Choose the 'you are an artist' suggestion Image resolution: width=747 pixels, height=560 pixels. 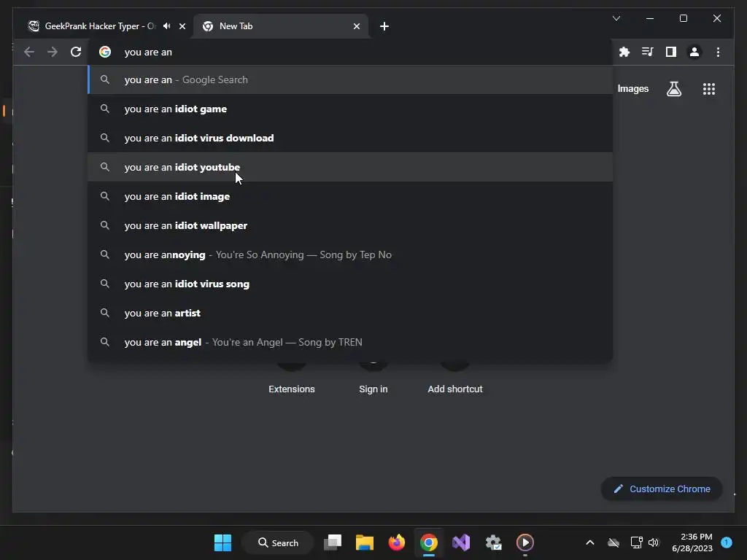(350, 313)
